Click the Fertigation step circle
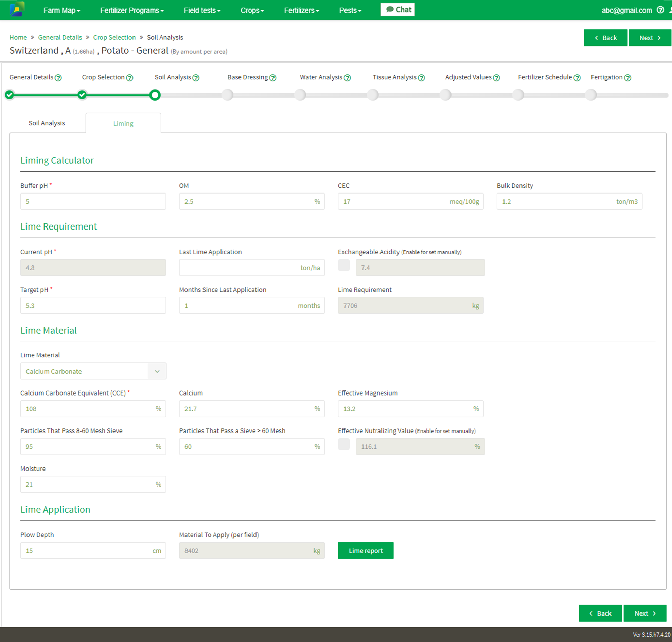This screenshot has height=642, width=672. 591,95
